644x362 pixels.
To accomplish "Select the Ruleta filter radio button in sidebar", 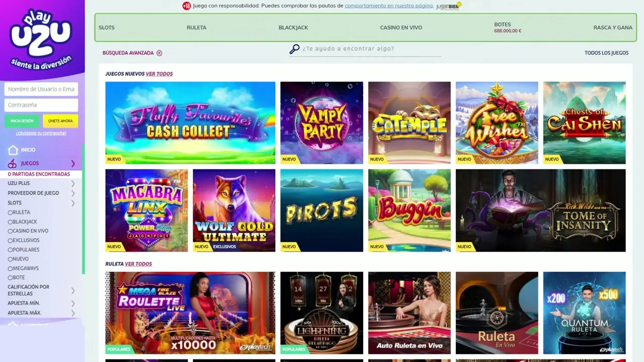I will (x=10, y=213).
